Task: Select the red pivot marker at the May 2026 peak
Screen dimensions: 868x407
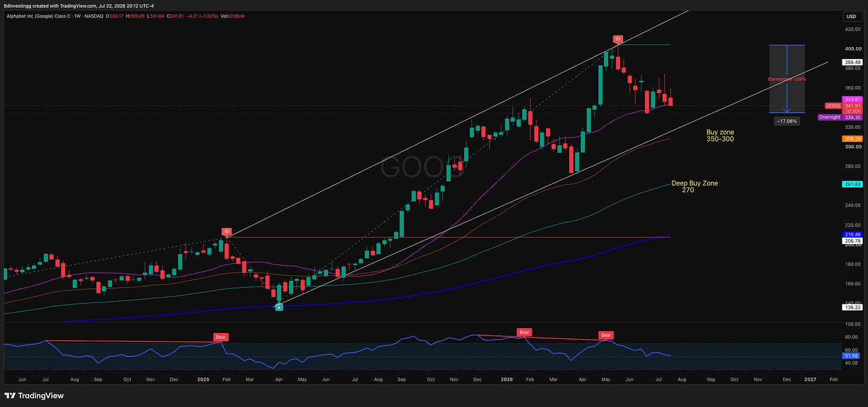Action: click(x=619, y=39)
